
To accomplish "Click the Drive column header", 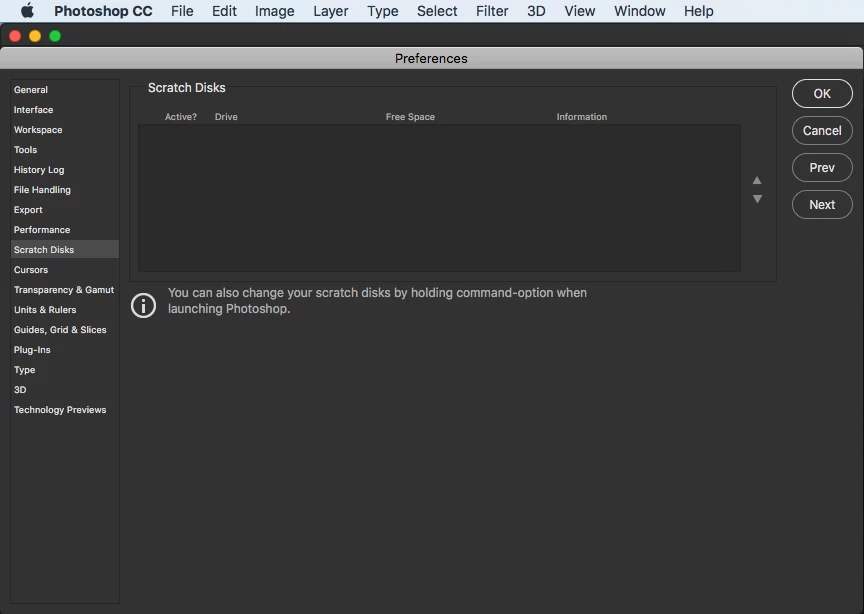I will pyautogui.click(x=226, y=117).
